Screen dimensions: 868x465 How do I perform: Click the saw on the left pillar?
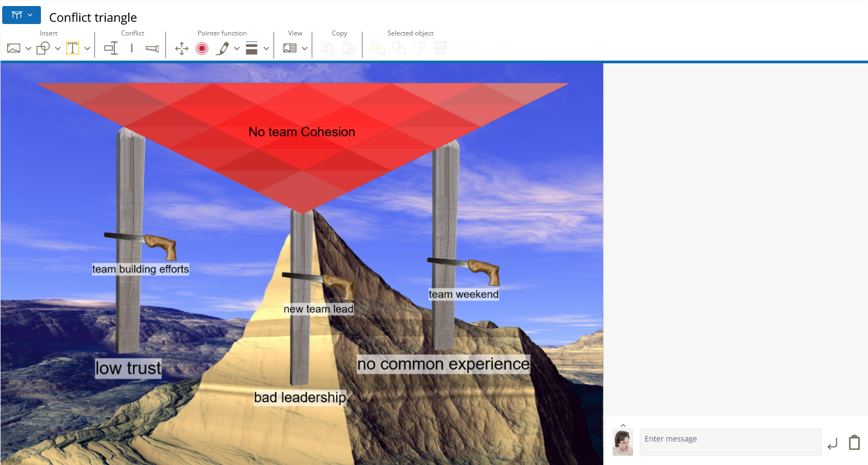click(140, 246)
